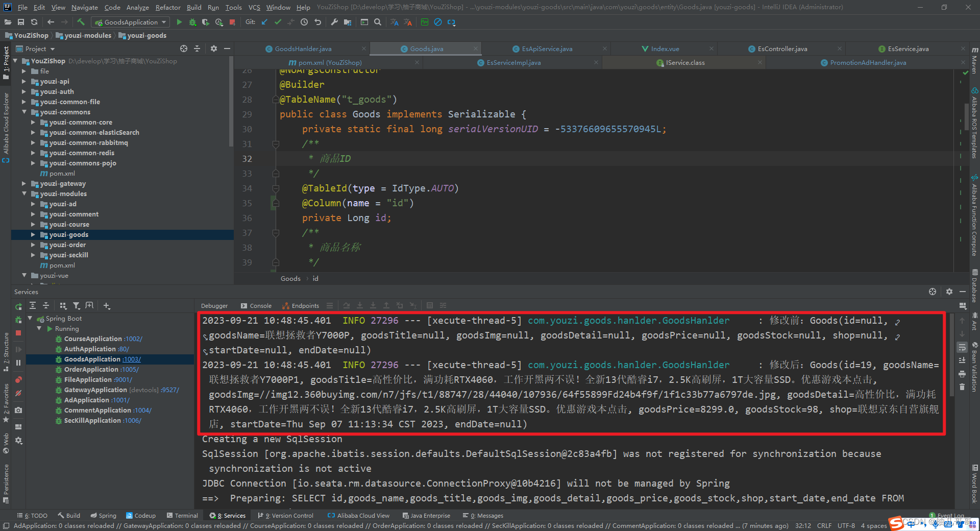Click UTF-8 encoding in status bar
The image size is (980, 531).
[x=846, y=525]
